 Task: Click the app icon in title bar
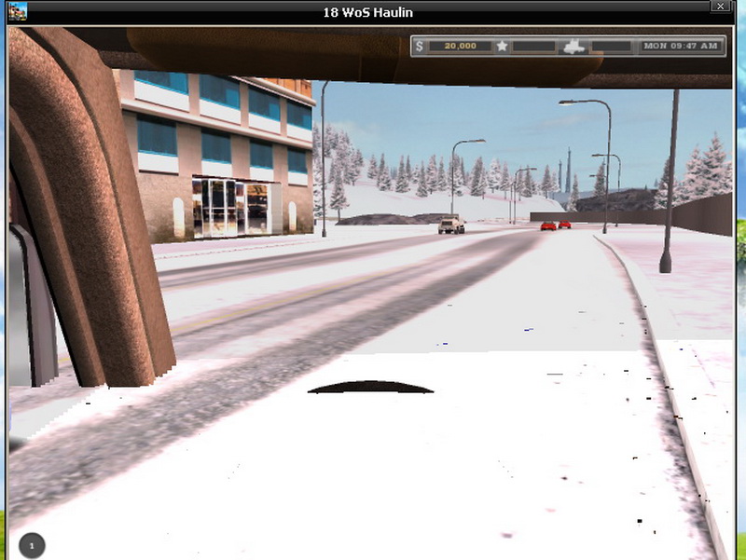[x=16, y=11]
